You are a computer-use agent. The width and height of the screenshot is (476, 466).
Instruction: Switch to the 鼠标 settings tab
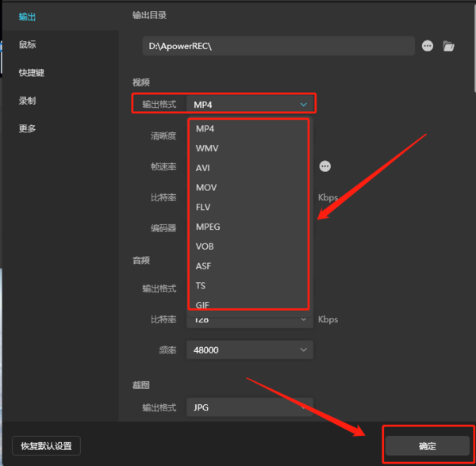[x=28, y=44]
